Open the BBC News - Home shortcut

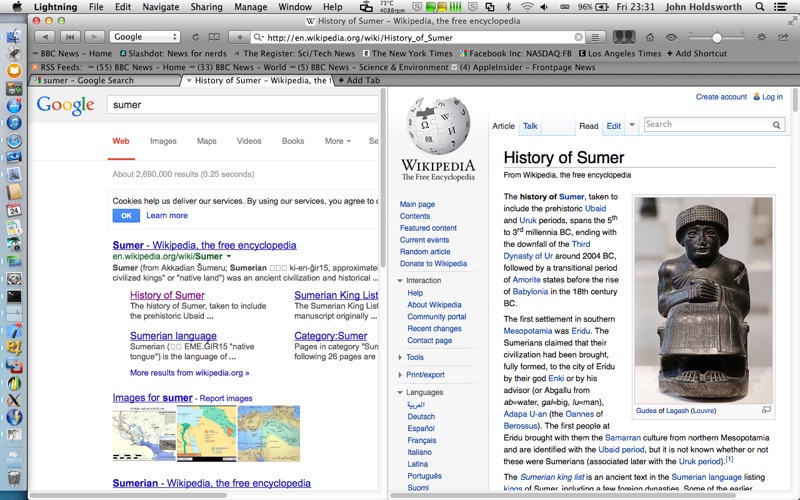(71, 53)
